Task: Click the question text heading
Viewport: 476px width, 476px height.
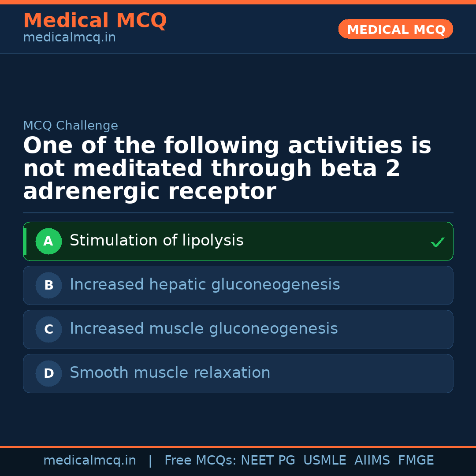Action: pos(227,169)
